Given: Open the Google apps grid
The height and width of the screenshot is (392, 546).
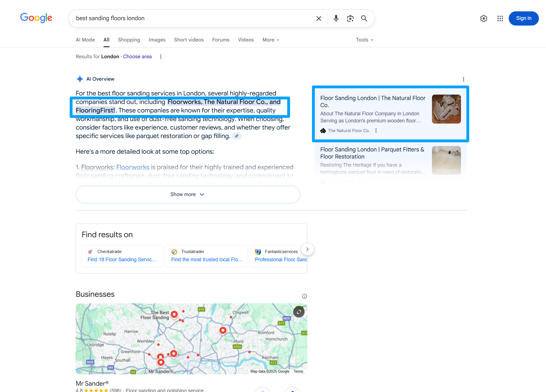Looking at the screenshot, I should coord(500,18).
